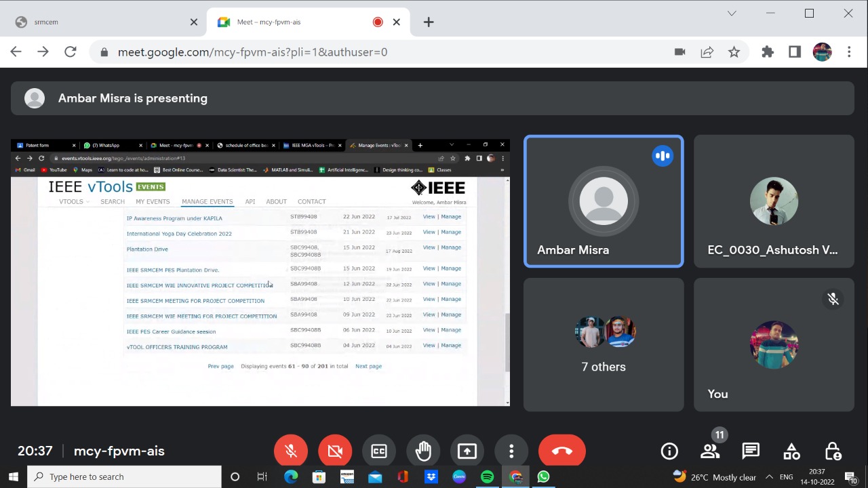This screenshot has width=868, height=488.
Task: Open the chat with everyone panel
Action: (x=751, y=451)
